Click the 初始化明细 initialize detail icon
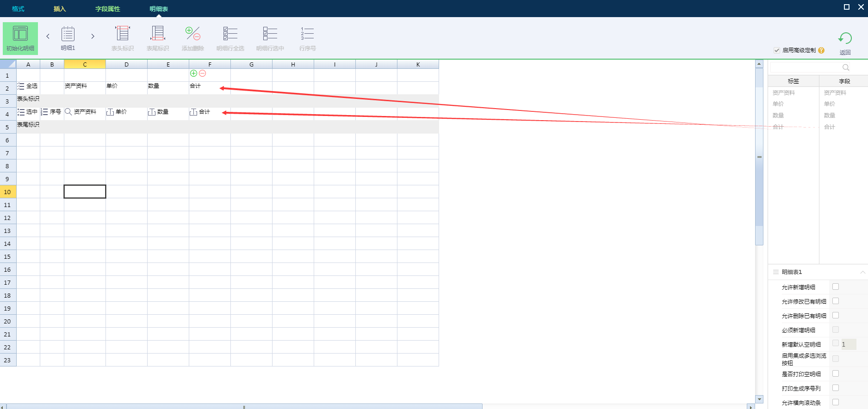Screen dimensions: 868x409 [x=20, y=34]
